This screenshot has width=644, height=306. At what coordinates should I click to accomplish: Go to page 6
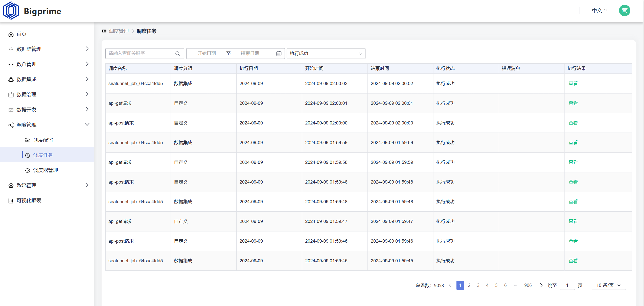[x=505, y=285]
